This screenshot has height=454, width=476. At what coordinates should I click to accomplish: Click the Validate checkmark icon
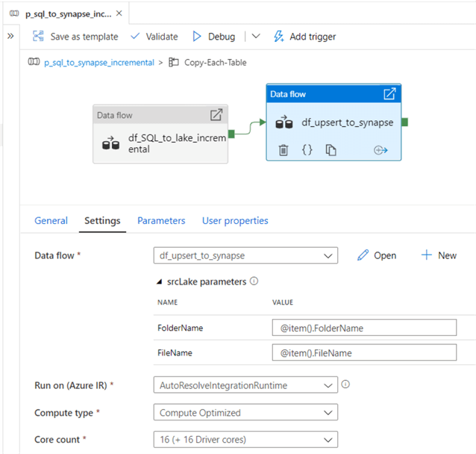click(x=135, y=36)
